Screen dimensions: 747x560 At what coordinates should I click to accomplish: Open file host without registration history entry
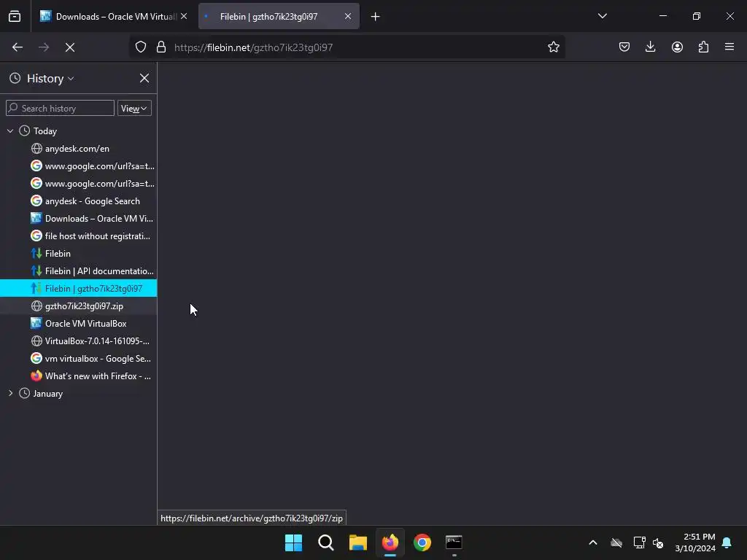79,236
